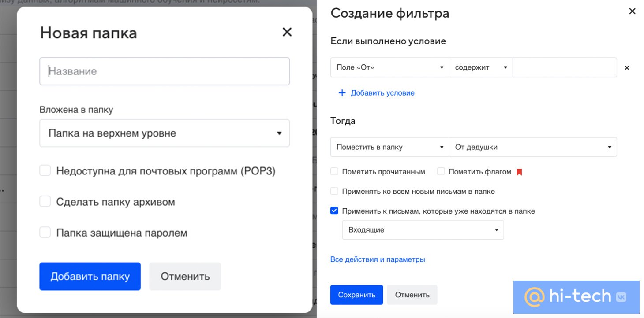Open Все действия и параметры link

click(x=378, y=259)
